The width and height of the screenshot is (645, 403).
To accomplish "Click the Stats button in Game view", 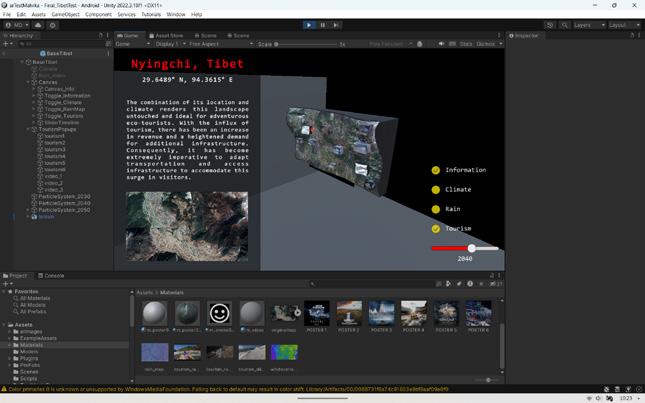I will click(x=465, y=44).
